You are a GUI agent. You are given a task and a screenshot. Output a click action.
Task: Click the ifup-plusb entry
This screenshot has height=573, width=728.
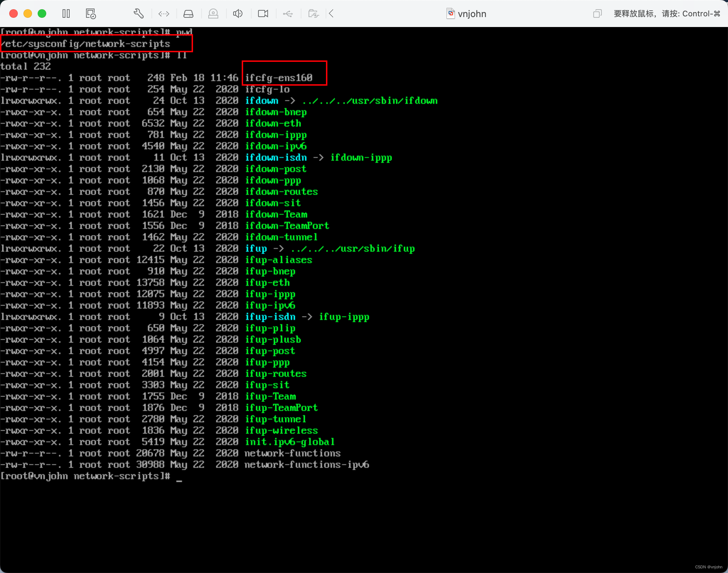click(x=273, y=339)
